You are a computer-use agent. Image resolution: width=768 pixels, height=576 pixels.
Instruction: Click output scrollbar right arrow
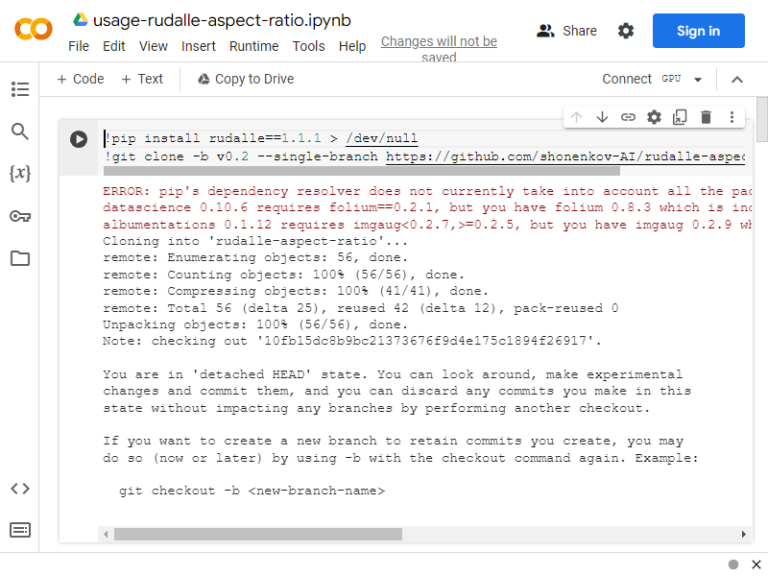pos(744,534)
